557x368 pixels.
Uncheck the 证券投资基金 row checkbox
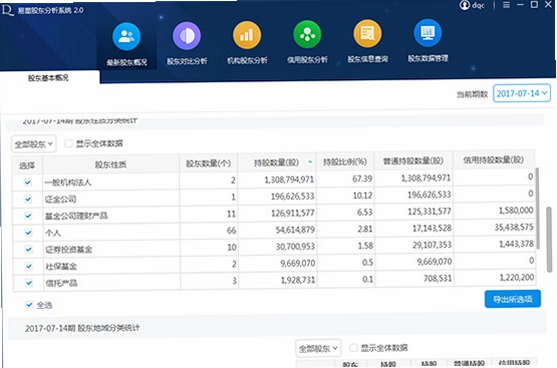[28, 249]
